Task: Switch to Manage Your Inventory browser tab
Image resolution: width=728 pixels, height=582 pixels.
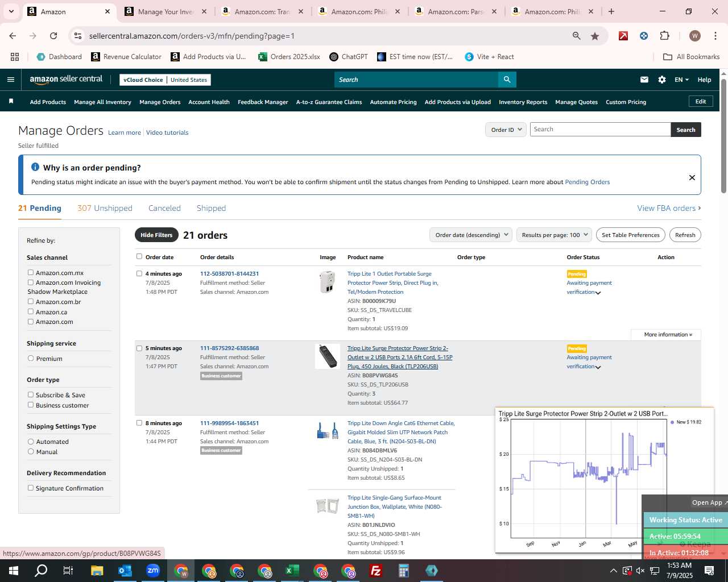Action: coord(166,11)
